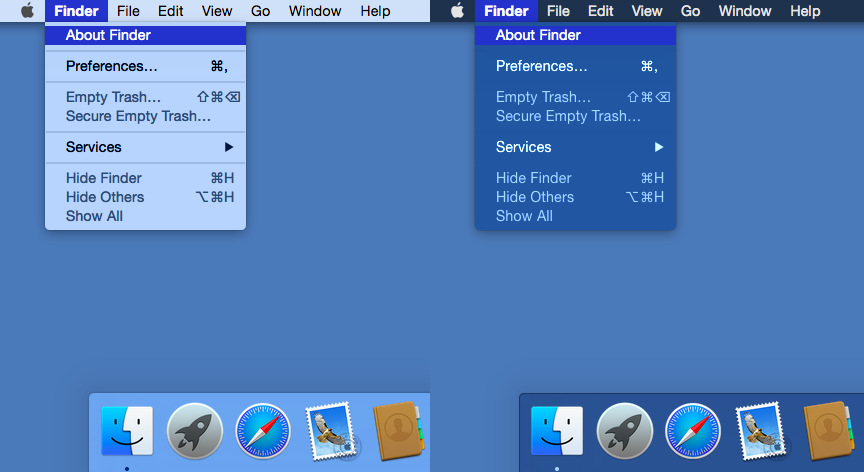The width and height of the screenshot is (864, 472).
Task: Open Safari compass icon in the light Dock
Action: 263,431
